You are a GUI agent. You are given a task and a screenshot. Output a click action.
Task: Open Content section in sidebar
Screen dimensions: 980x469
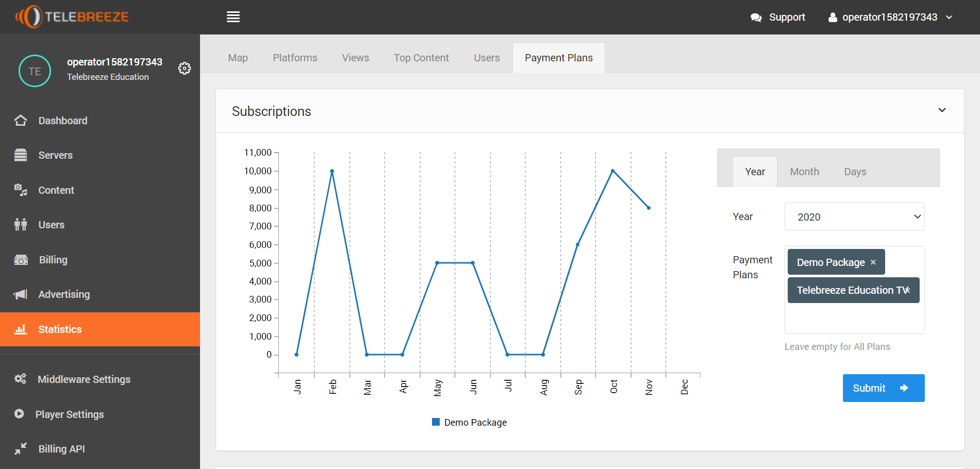click(100, 190)
